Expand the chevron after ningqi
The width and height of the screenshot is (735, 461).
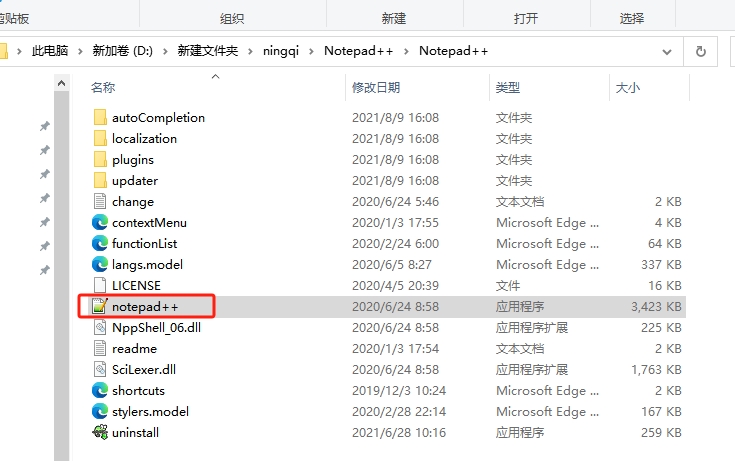click(x=311, y=51)
